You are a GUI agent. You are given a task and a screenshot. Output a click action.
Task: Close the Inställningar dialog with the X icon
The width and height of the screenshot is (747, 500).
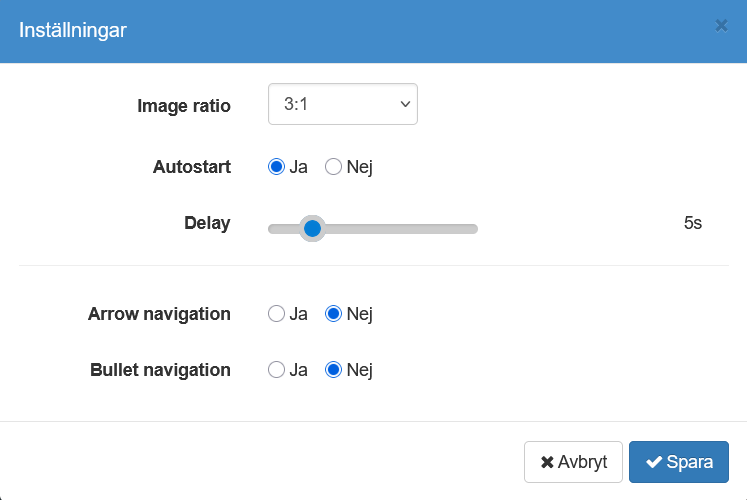(x=721, y=26)
